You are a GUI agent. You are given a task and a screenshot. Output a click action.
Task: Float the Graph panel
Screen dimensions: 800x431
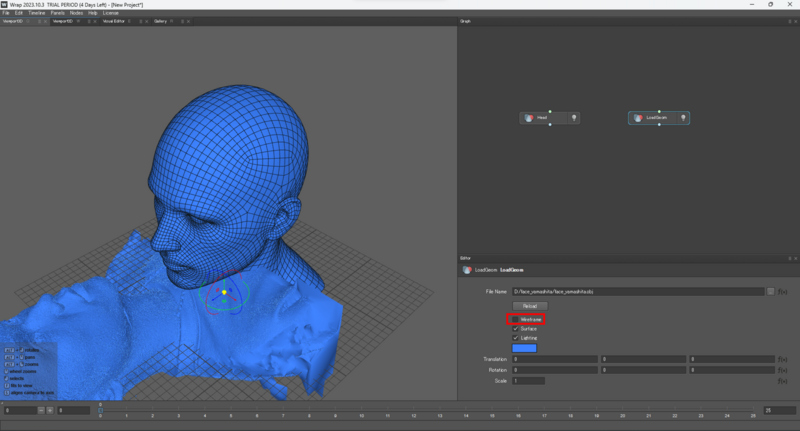790,21
